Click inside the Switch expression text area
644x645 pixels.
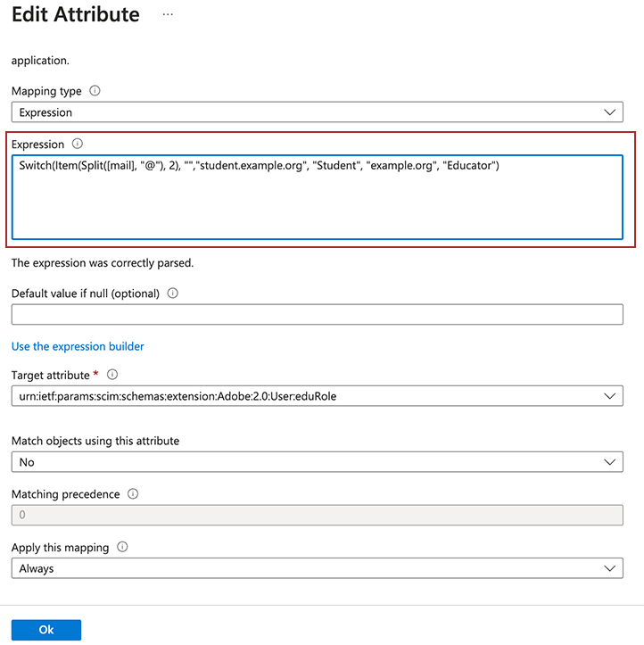click(x=317, y=198)
